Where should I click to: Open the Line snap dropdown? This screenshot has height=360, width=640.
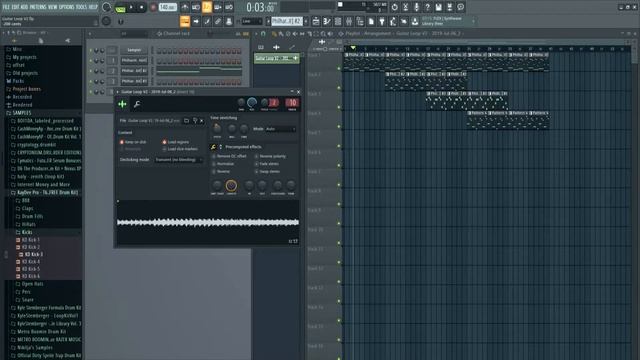point(251,21)
